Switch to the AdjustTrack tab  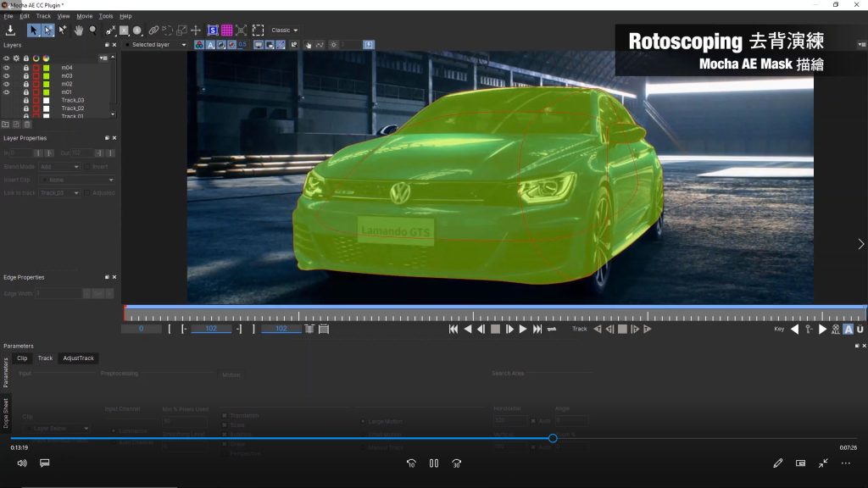tap(79, 358)
